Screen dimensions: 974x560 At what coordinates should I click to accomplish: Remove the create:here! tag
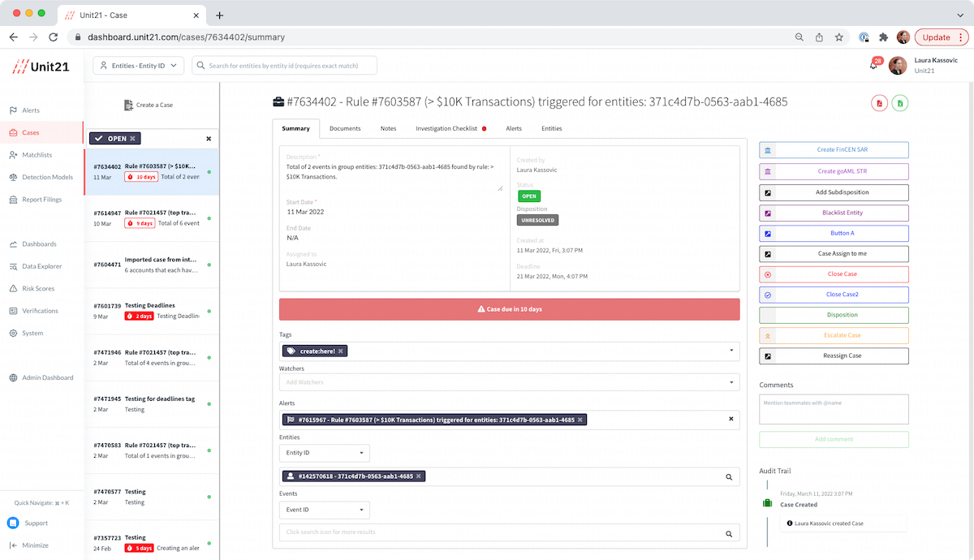(x=341, y=351)
